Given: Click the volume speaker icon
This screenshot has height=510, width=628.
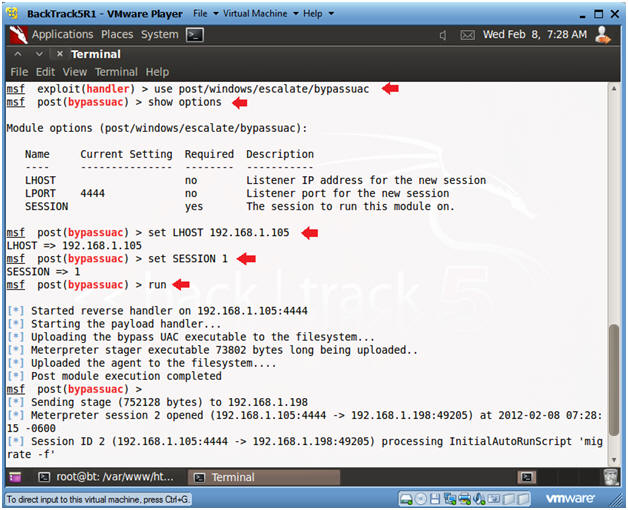Looking at the screenshot, I should click(443, 35).
